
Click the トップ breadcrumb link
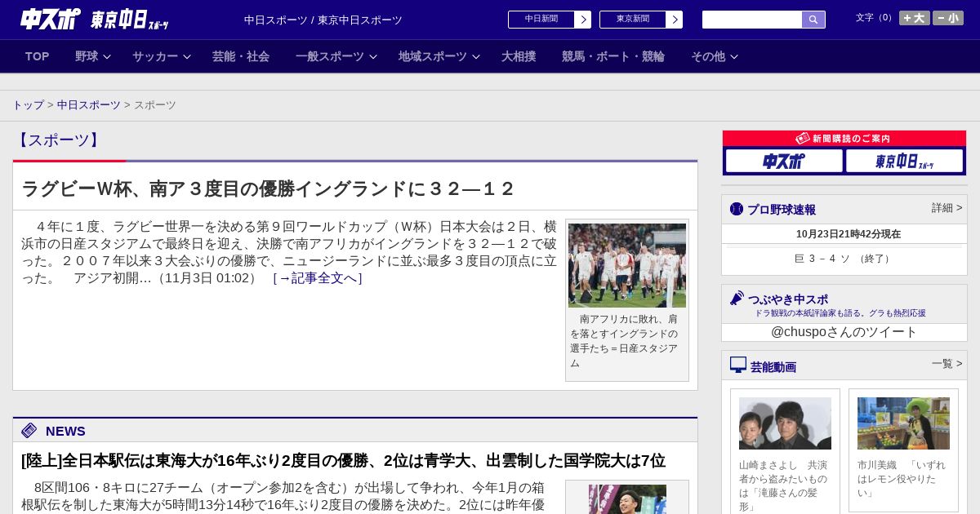point(28,105)
